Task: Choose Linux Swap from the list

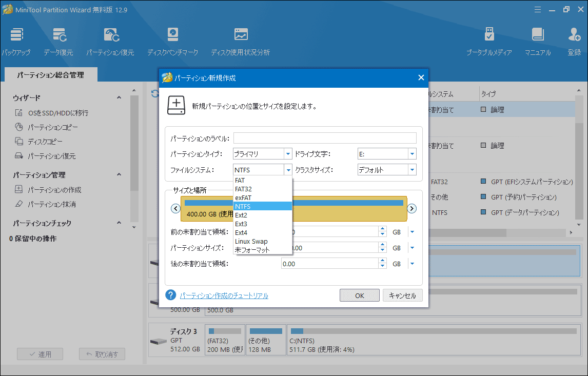Action: [263, 242]
